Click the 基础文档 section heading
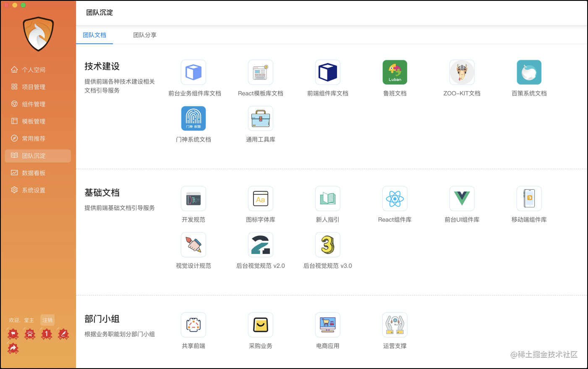 (x=102, y=193)
